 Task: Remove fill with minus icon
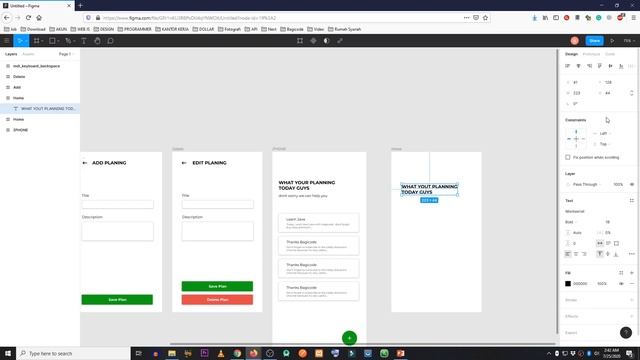point(631,284)
